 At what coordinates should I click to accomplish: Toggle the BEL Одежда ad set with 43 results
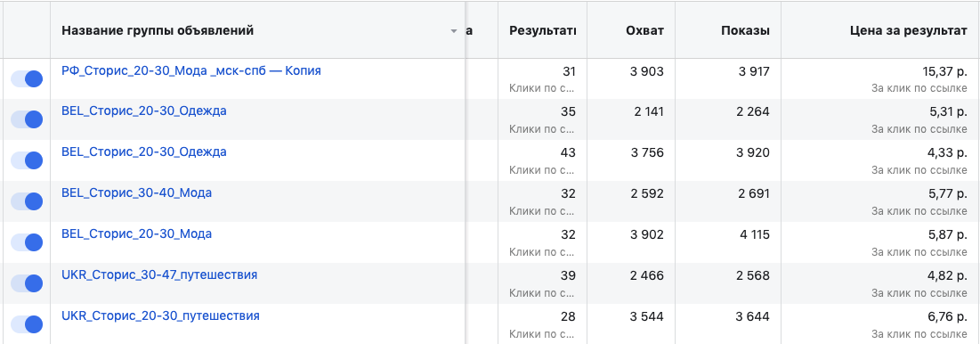coord(27,160)
